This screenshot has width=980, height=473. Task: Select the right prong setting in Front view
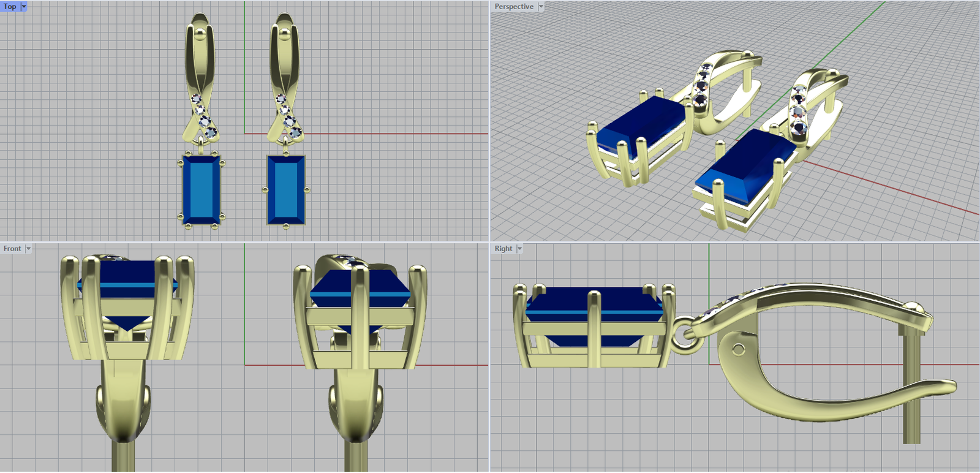point(360,316)
